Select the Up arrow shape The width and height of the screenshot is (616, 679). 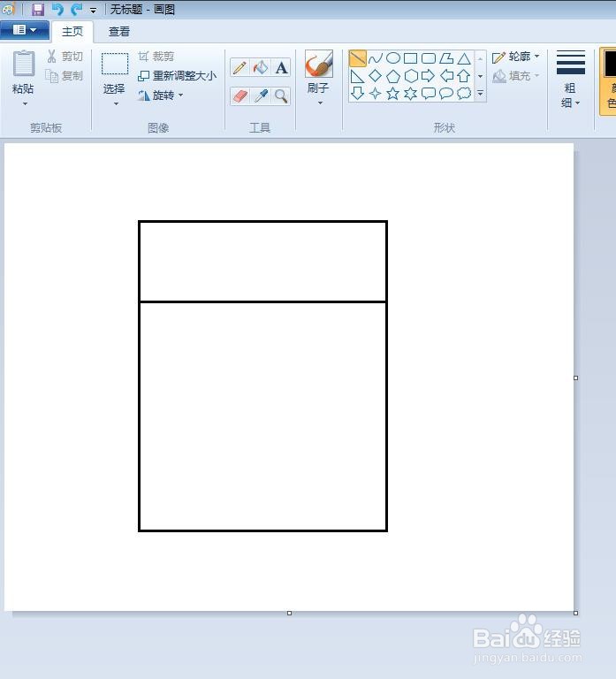[x=464, y=76]
